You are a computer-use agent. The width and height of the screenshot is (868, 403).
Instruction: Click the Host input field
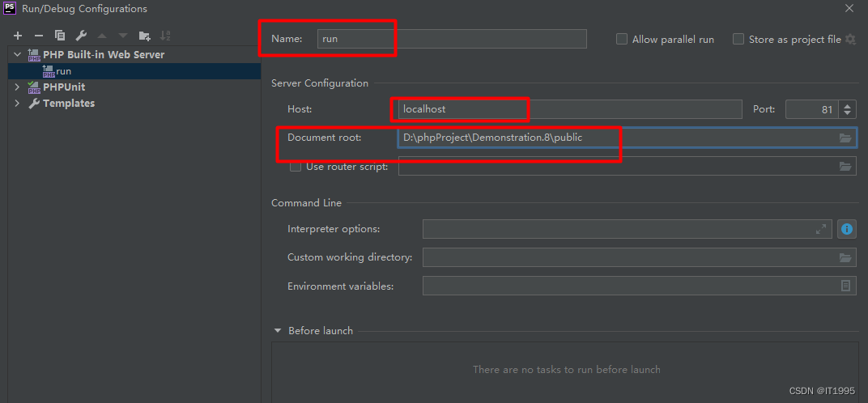[570, 109]
